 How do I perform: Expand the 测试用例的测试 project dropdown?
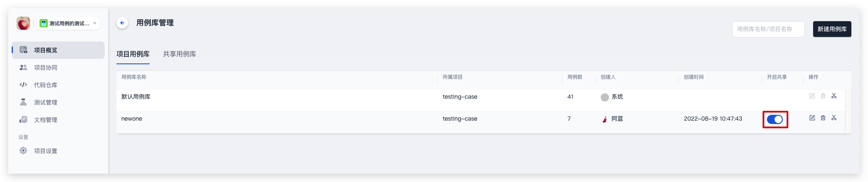tap(69, 23)
